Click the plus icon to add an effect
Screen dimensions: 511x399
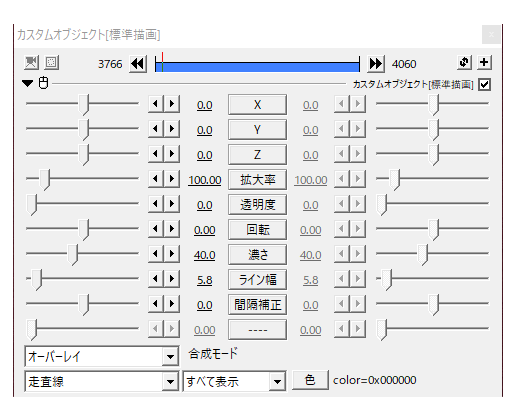point(484,62)
